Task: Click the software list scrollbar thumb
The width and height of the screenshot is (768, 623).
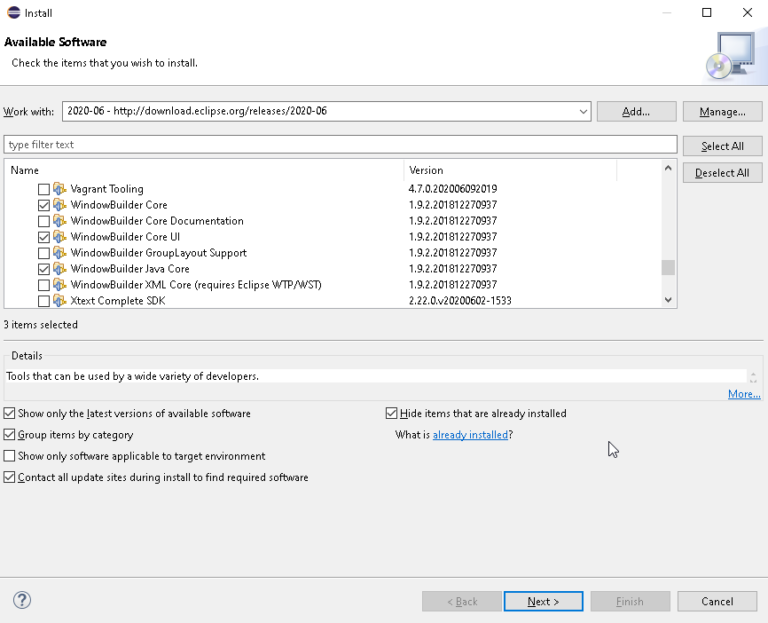Action: [x=668, y=267]
